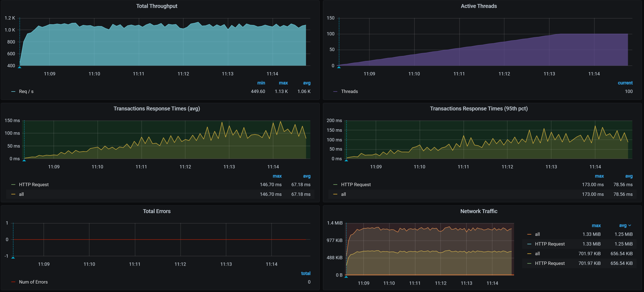Screen dimensions: 644x292
Task: Open the Total Throughput panel title menu
Action: pyautogui.click(x=157, y=6)
